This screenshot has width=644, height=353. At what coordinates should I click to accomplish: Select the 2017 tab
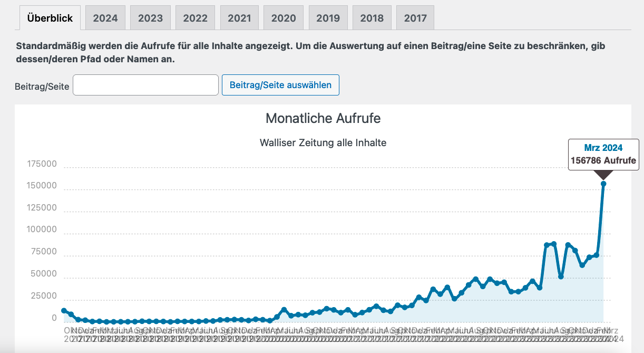415,18
